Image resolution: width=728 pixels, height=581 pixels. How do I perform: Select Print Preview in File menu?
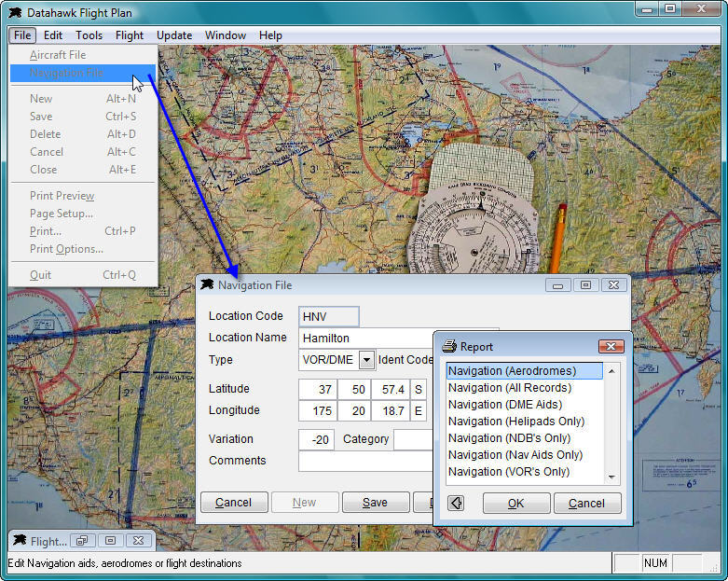[x=83, y=196]
